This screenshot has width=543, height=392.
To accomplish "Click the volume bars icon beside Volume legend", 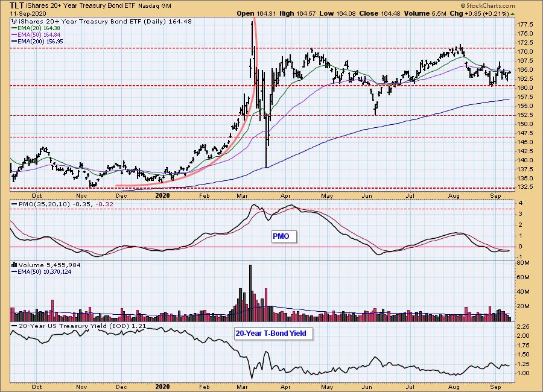I will click(14, 265).
